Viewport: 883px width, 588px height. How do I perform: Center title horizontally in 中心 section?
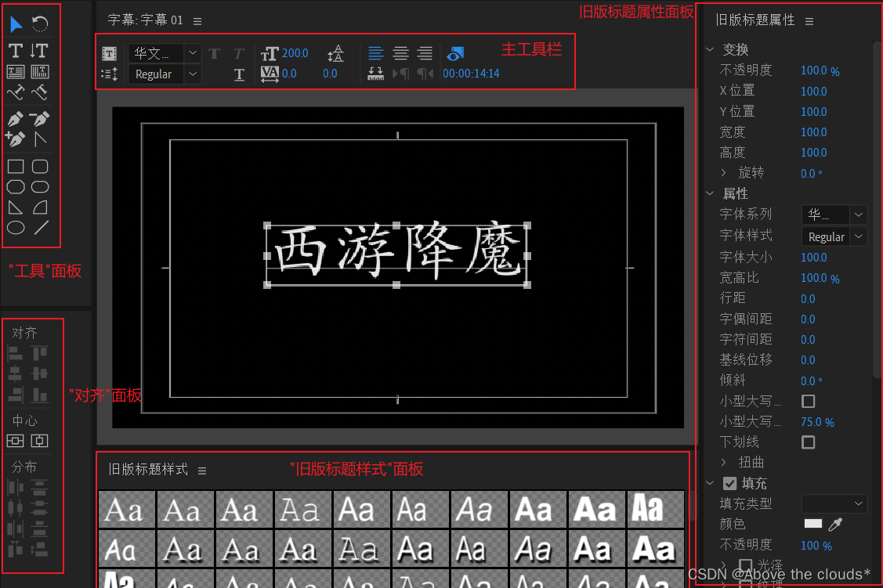(15, 441)
